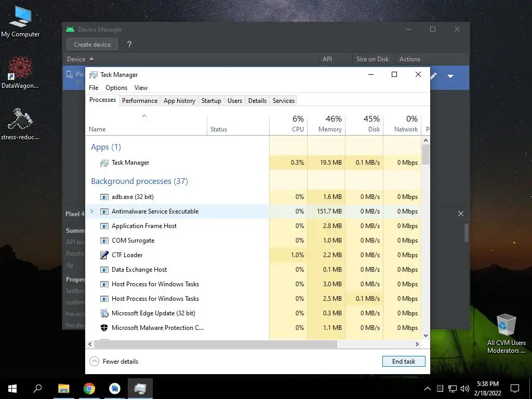The height and width of the screenshot is (399, 532).
Task: Click the Background processes (37) group header
Action: click(x=139, y=181)
